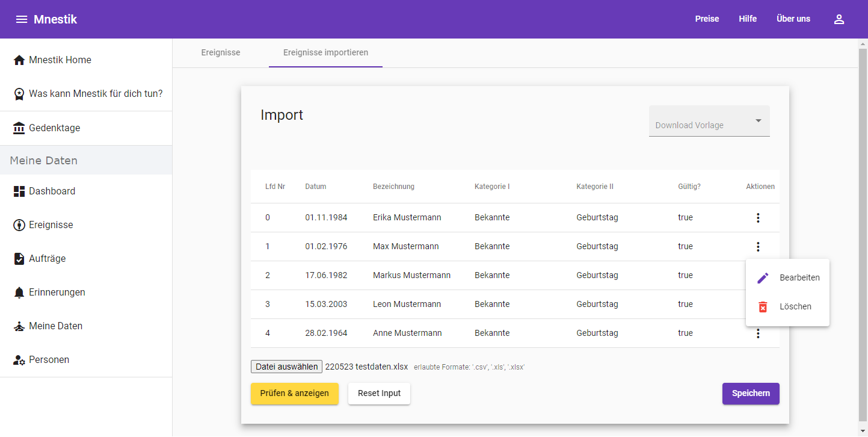868x437 pixels.
Task: Select Bearbeiten from the context menu
Action: click(x=787, y=278)
